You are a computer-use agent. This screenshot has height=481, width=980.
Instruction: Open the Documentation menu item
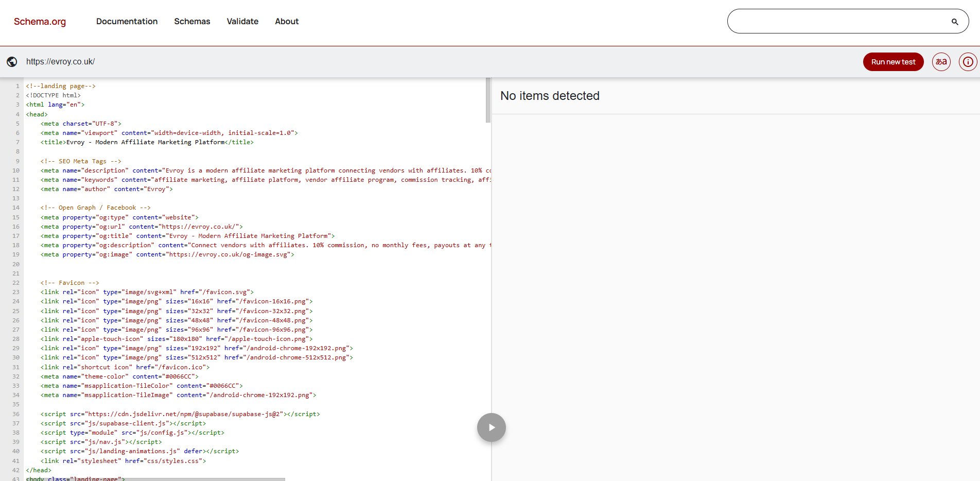click(127, 21)
